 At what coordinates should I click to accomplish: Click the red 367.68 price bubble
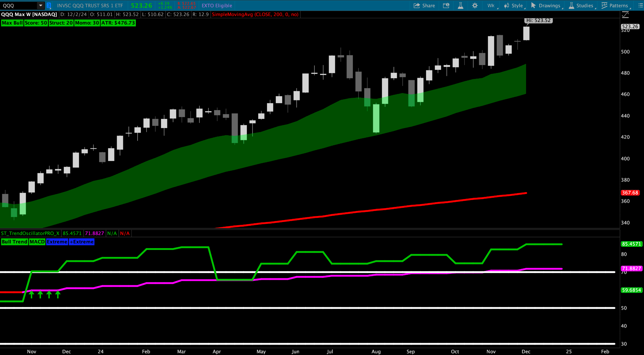630,192
